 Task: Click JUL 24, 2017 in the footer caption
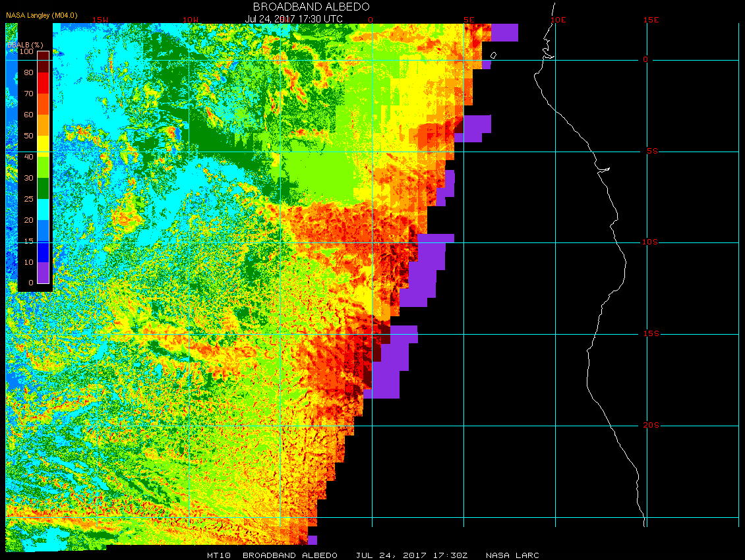(391, 555)
